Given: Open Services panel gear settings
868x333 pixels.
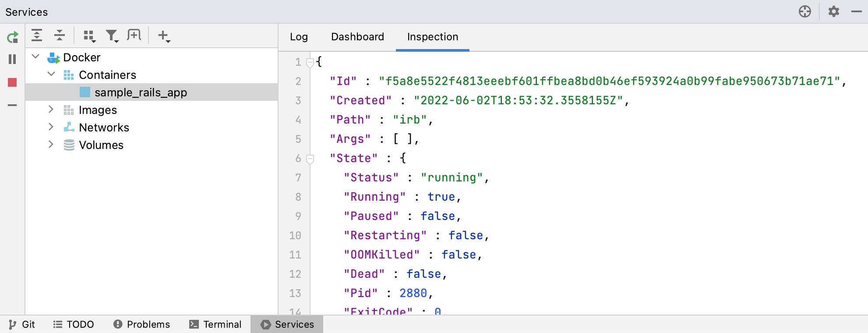Looking at the screenshot, I should point(834,12).
